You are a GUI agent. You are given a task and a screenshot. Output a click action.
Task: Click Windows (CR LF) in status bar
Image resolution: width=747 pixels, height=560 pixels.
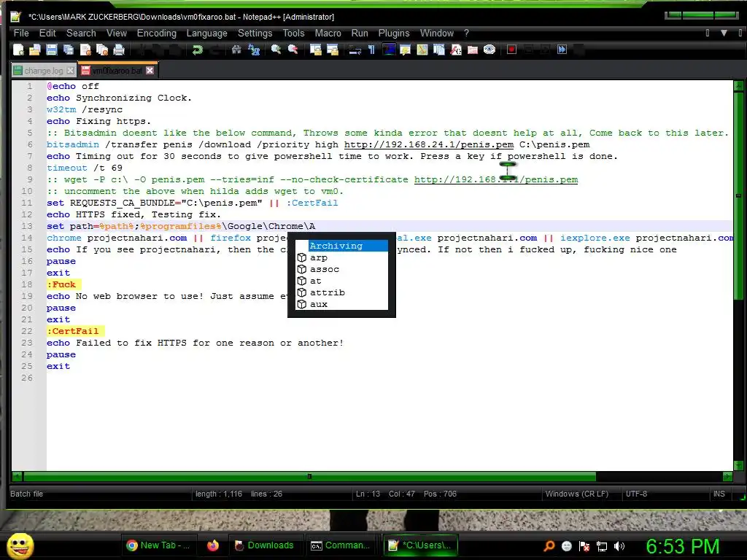576,494
